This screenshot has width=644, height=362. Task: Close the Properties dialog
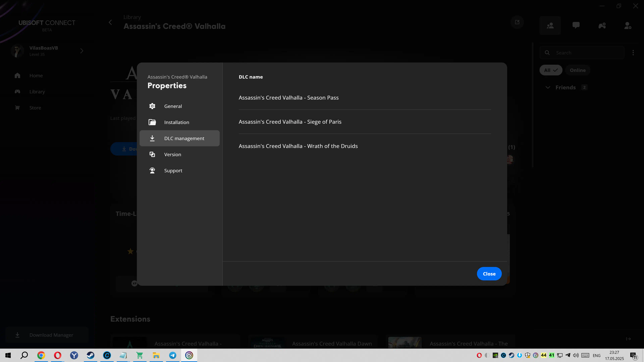point(489,274)
